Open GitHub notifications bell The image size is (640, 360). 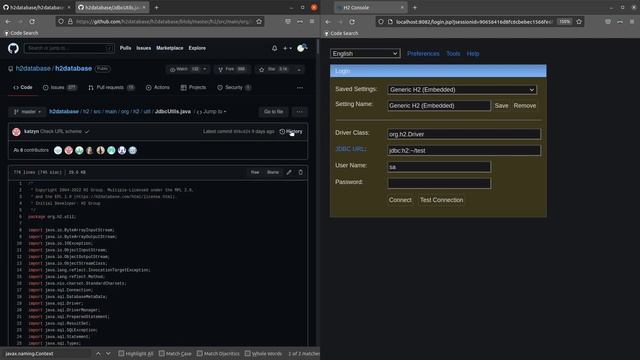pyautogui.click(x=275, y=48)
